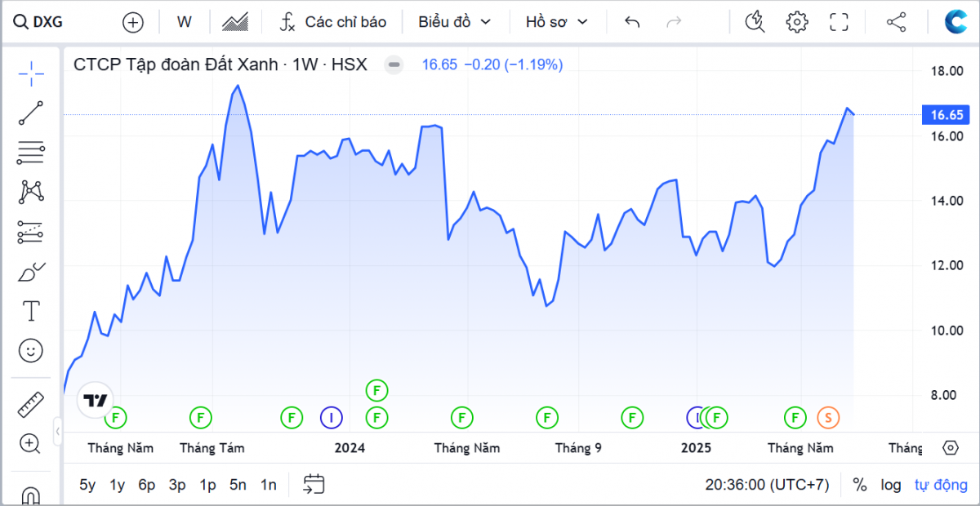Image resolution: width=980 pixels, height=506 pixels.
Task: Select the 1y time range
Action: click(x=117, y=485)
